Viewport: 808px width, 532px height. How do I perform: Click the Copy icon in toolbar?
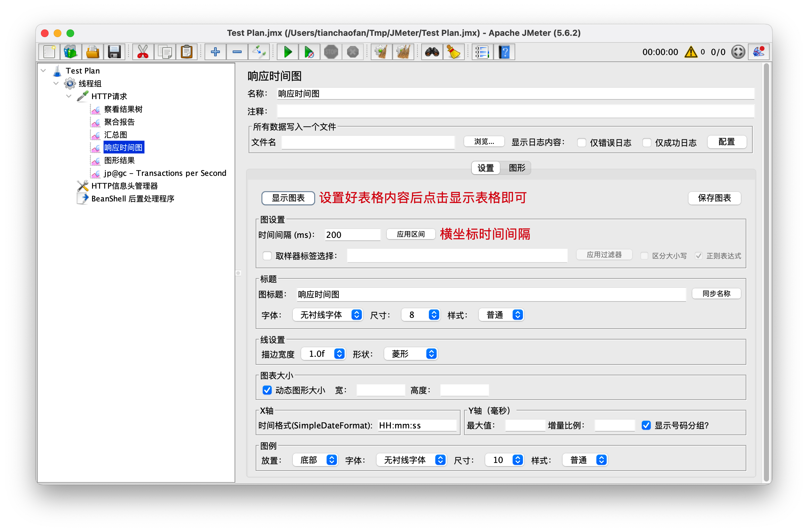pyautogui.click(x=165, y=52)
